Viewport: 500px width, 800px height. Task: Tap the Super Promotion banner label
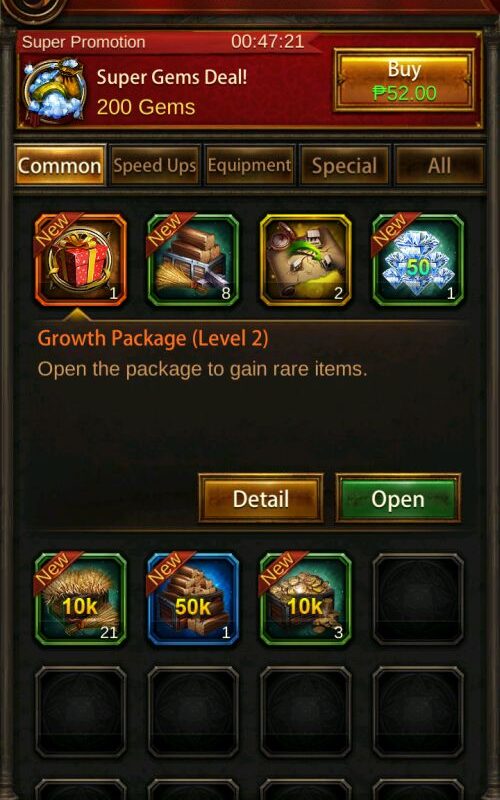tap(83, 42)
